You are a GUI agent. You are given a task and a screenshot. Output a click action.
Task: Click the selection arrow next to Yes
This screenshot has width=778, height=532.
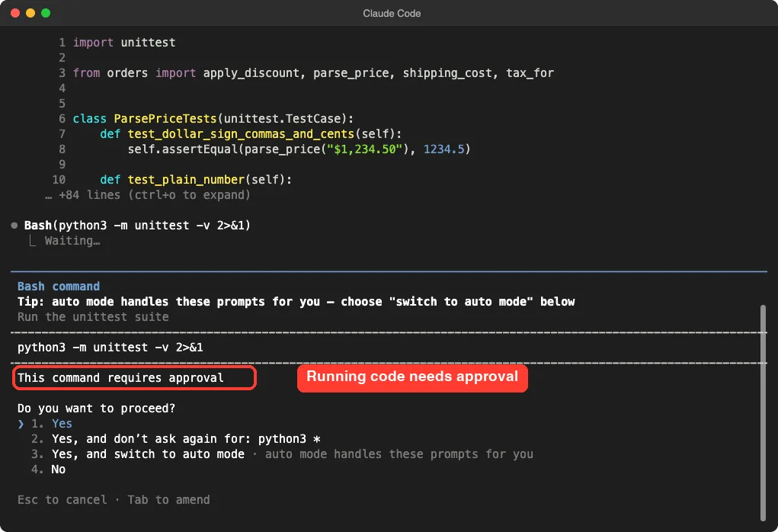tap(21, 424)
